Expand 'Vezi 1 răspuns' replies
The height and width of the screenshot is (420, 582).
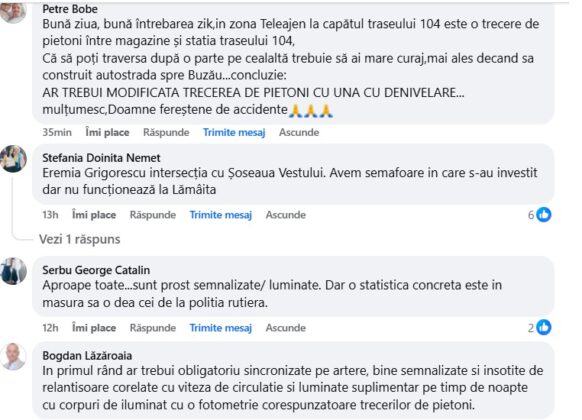click(79, 239)
